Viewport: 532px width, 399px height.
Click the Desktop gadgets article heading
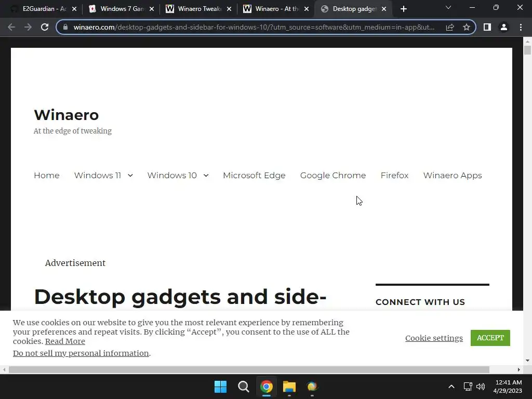(180, 298)
